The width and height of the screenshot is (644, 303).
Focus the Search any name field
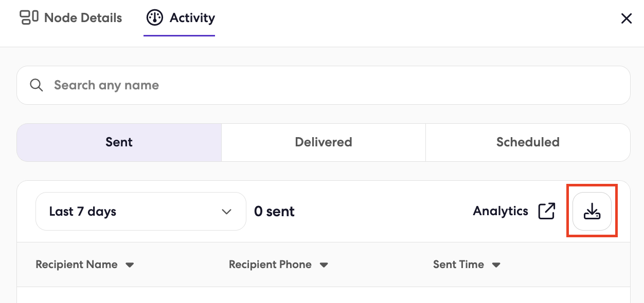coord(324,85)
